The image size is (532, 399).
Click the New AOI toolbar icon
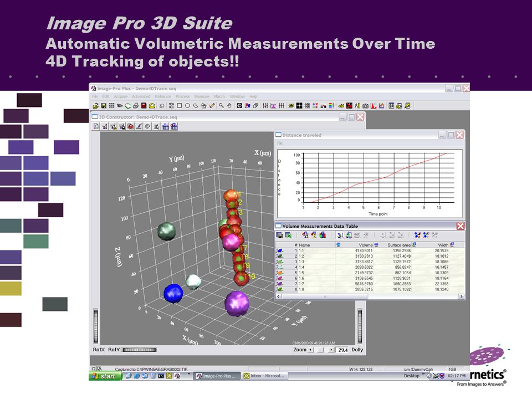coord(171,105)
